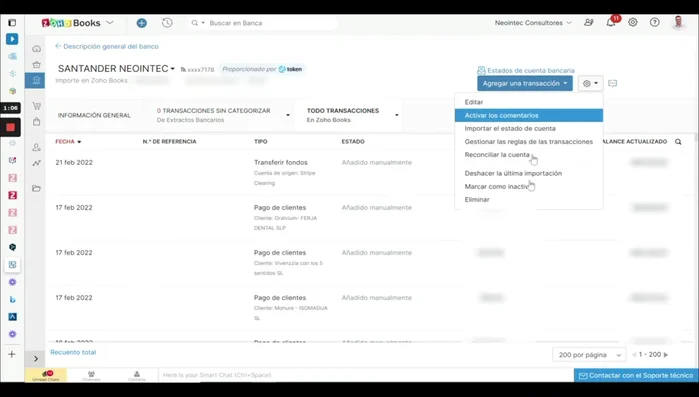Expand TODO TRANSACCIONES tab arrow
This screenshot has width=699, height=397.
[397, 115]
